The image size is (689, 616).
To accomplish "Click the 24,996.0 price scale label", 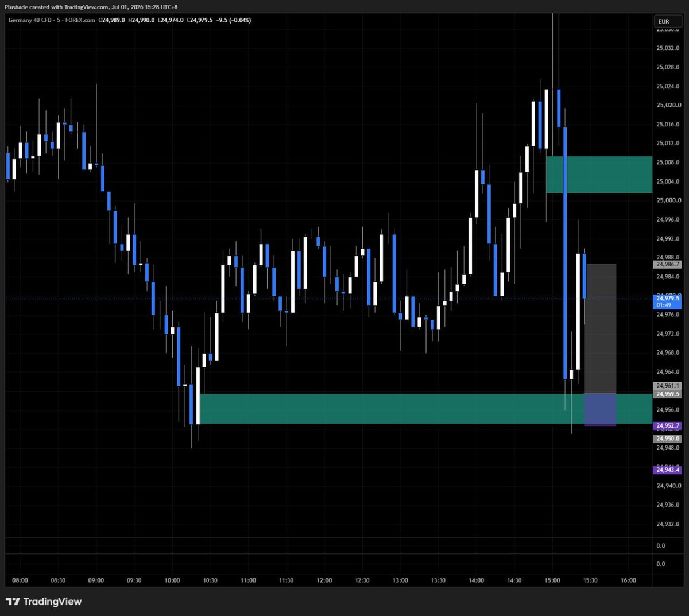I will click(668, 219).
